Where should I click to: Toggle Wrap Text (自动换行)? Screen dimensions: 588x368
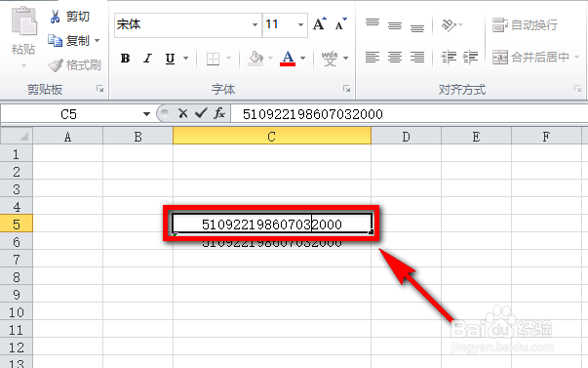pos(525,25)
